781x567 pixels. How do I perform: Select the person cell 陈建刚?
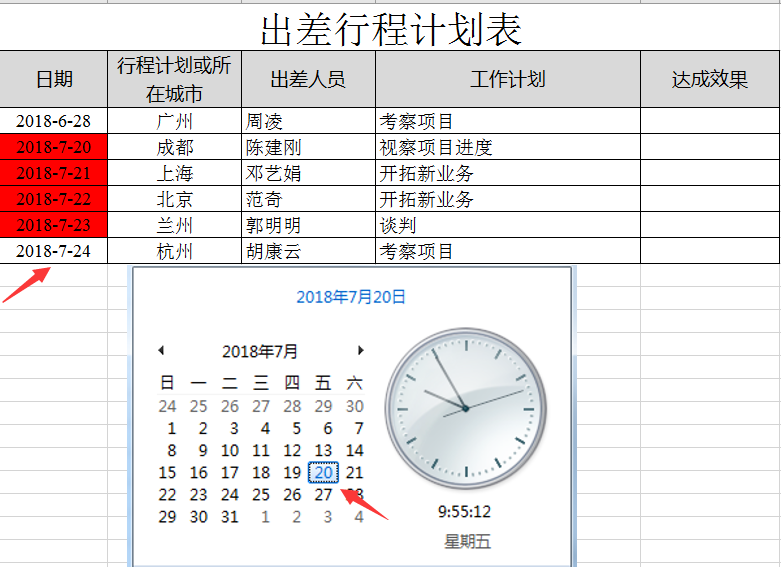(308, 147)
